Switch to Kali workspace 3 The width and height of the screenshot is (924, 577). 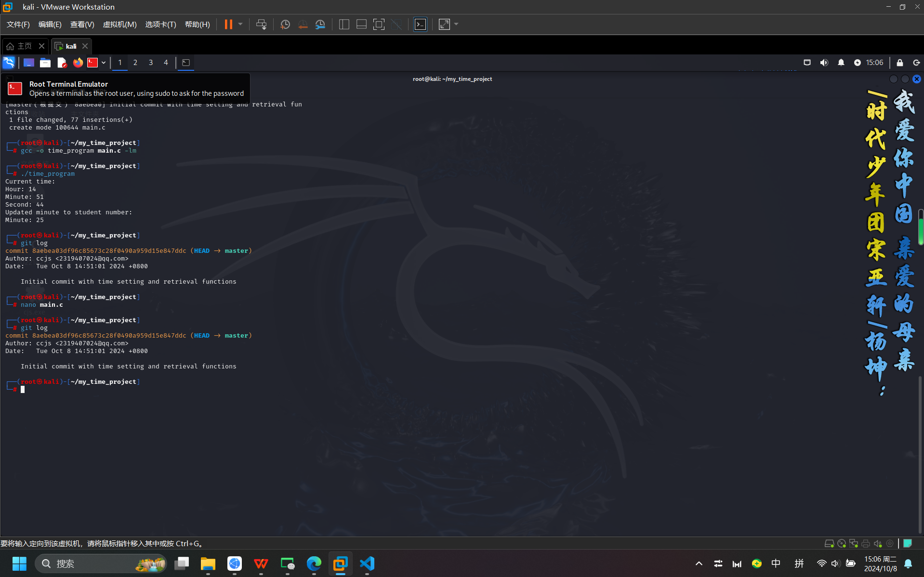(x=151, y=63)
